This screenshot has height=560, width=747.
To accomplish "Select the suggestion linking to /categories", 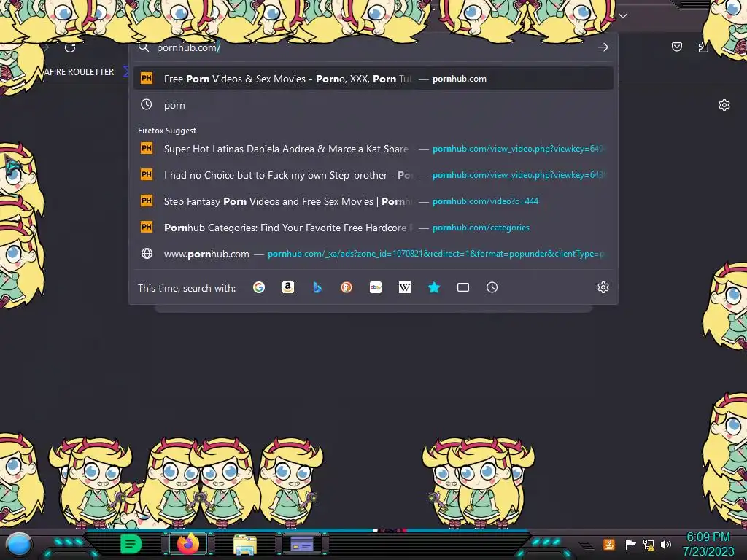I will click(x=373, y=227).
